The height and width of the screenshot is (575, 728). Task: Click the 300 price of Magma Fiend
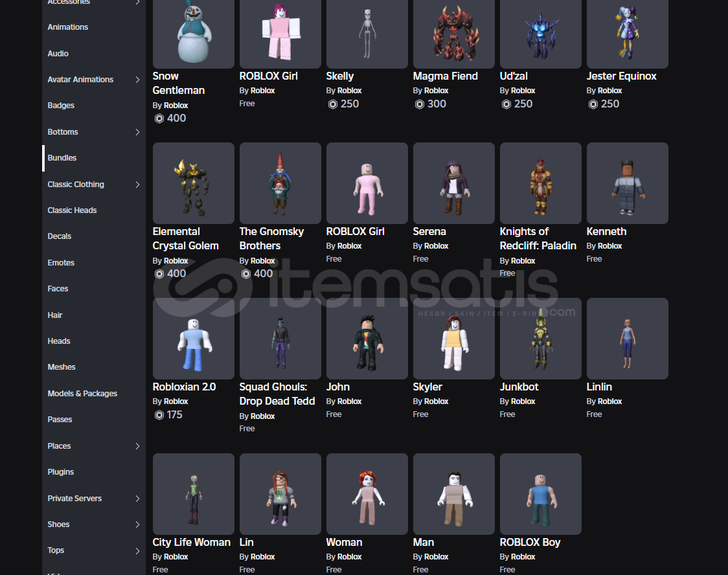coord(437,104)
